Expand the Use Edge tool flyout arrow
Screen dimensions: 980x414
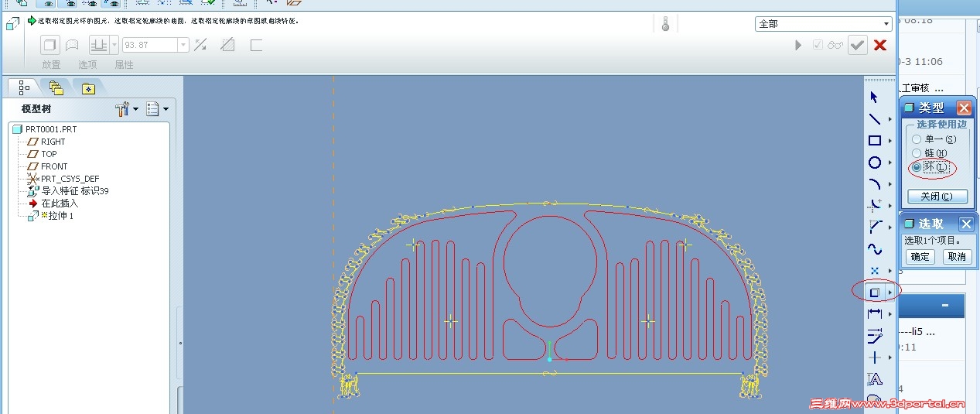click(x=890, y=293)
